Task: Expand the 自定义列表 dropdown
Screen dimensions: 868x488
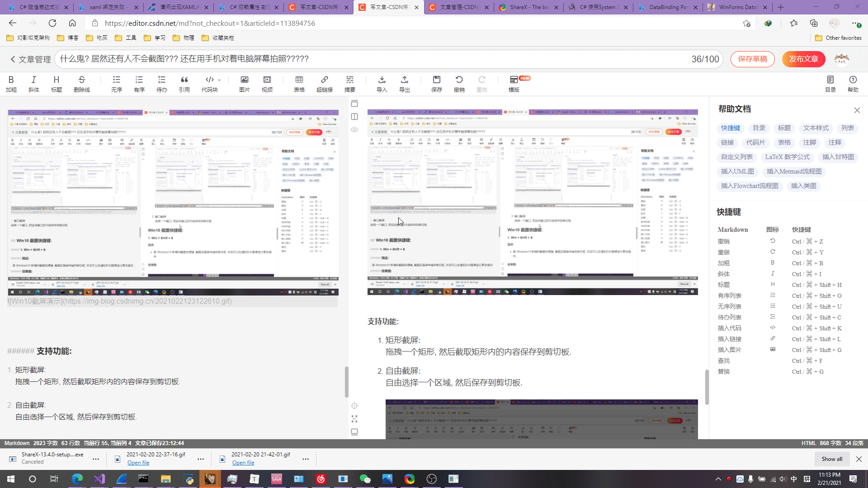Action: click(x=737, y=157)
